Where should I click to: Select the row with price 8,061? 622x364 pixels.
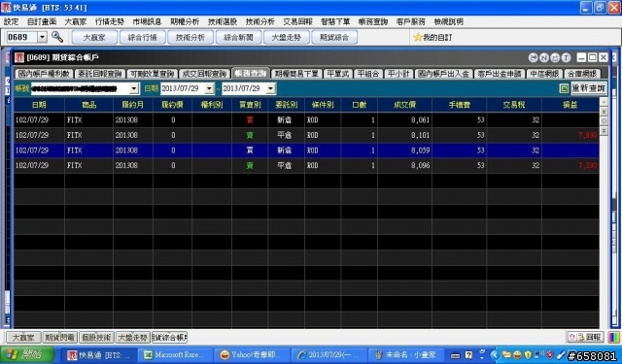306,120
